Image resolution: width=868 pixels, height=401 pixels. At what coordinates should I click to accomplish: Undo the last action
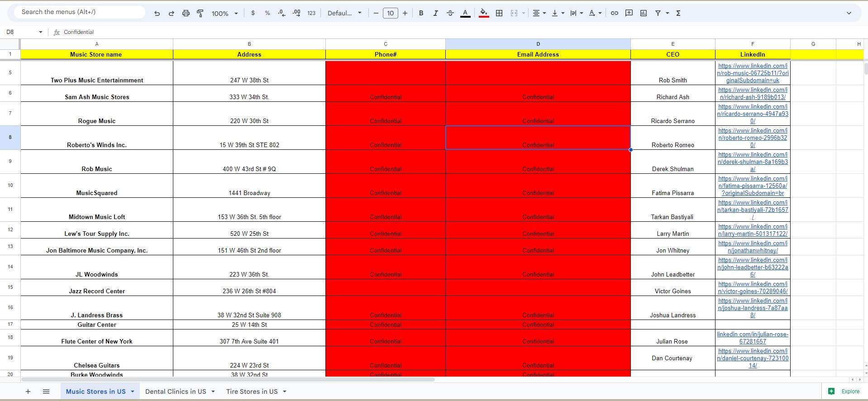157,13
